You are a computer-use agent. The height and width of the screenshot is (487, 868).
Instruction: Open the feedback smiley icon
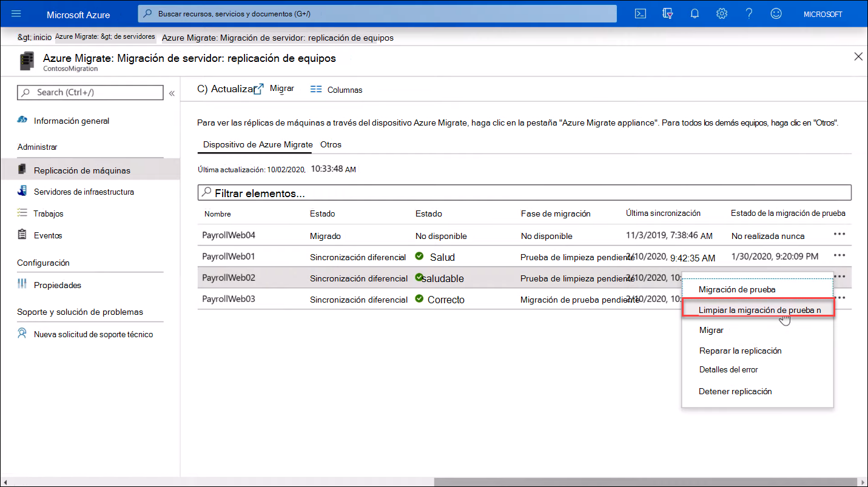(776, 13)
